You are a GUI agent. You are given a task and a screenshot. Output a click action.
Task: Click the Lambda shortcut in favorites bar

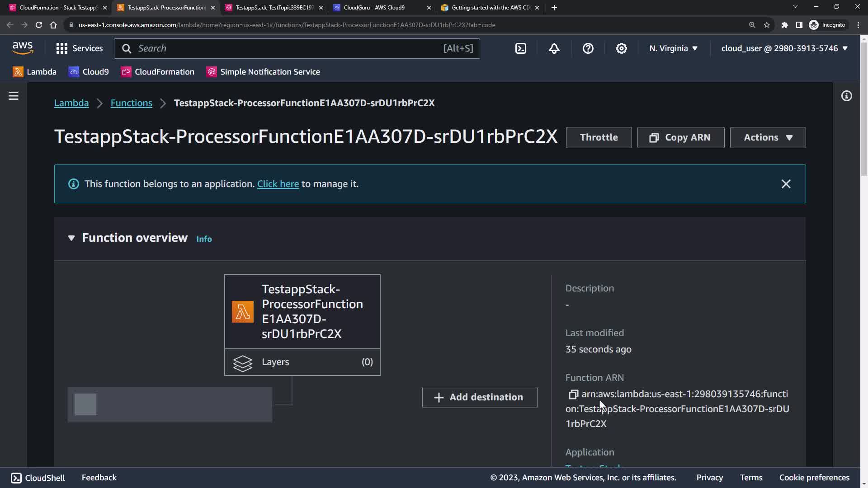coord(35,72)
